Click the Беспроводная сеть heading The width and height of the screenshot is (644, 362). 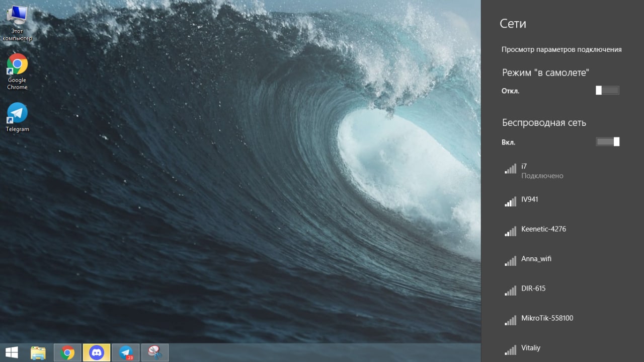544,122
